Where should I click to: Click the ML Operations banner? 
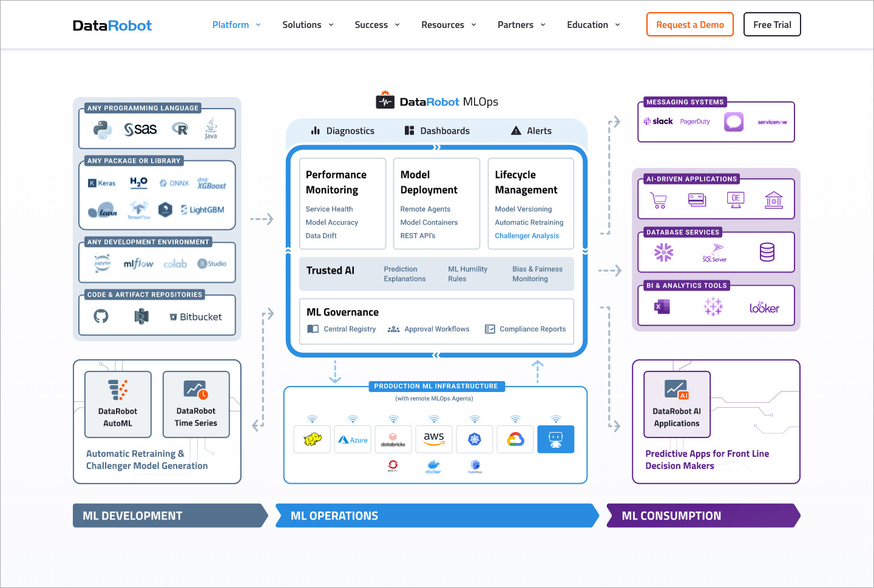(x=437, y=515)
